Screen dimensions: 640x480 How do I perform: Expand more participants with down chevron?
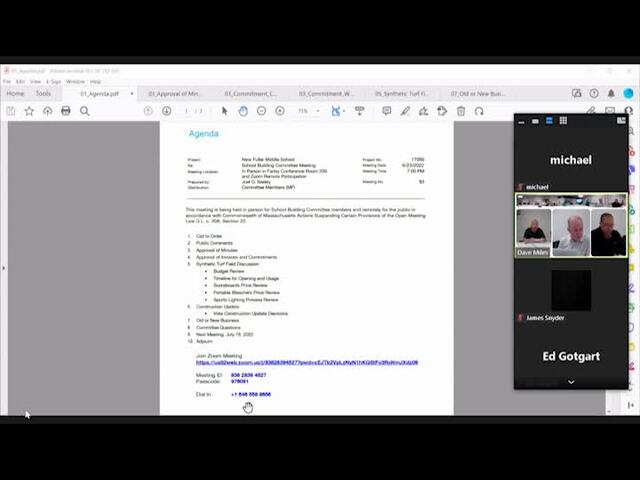tap(571, 381)
